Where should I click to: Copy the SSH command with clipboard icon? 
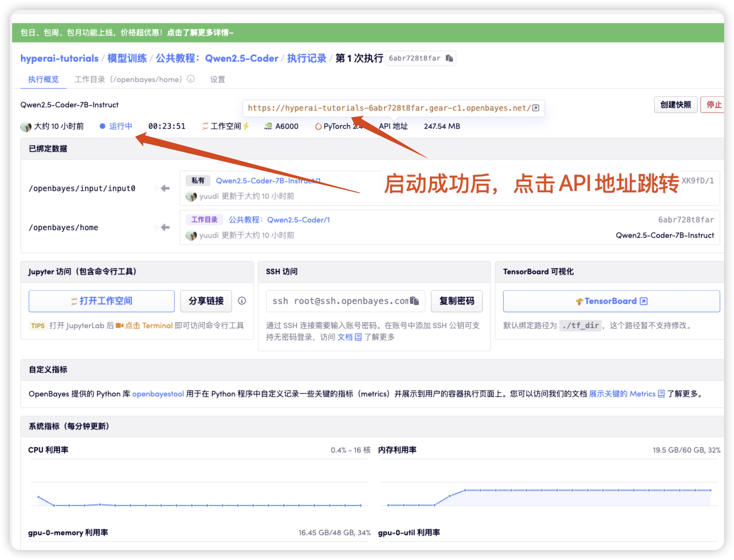click(x=414, y=301)
